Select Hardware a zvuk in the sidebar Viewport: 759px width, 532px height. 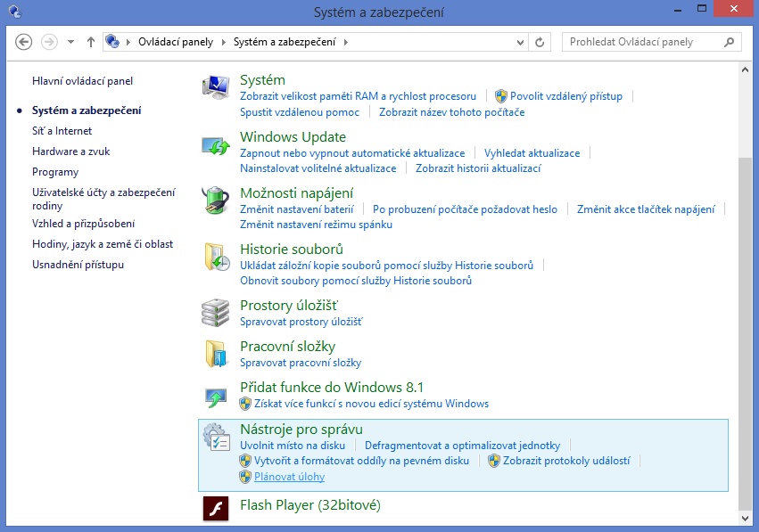[x=70, y=151]
